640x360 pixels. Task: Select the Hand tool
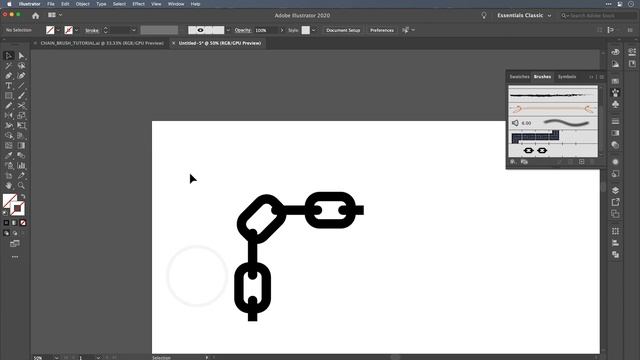click(x=9, y=185)
